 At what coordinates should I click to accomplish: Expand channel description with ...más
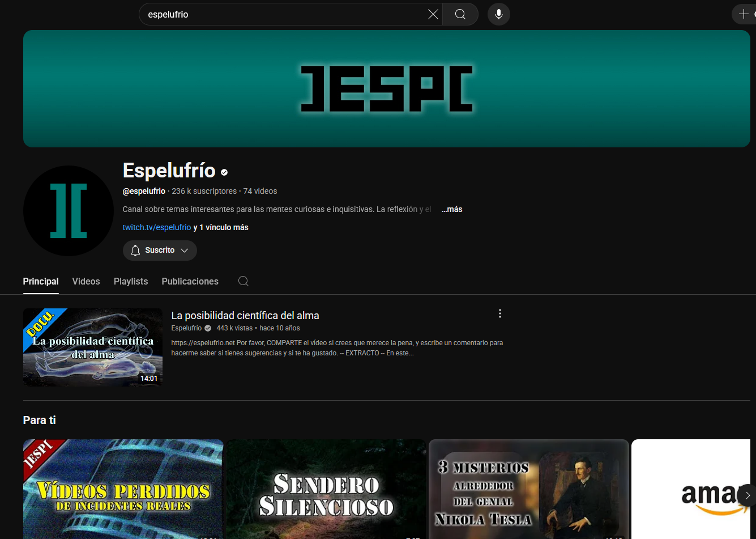pyautogui.click(x=452, y=209)
